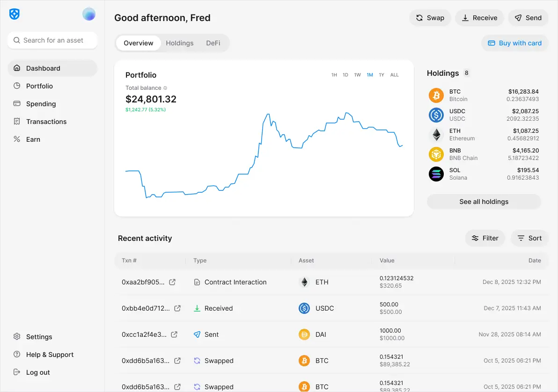558x392 pixels.
Task: Click into the asset search field
Action: coord(52,40)
